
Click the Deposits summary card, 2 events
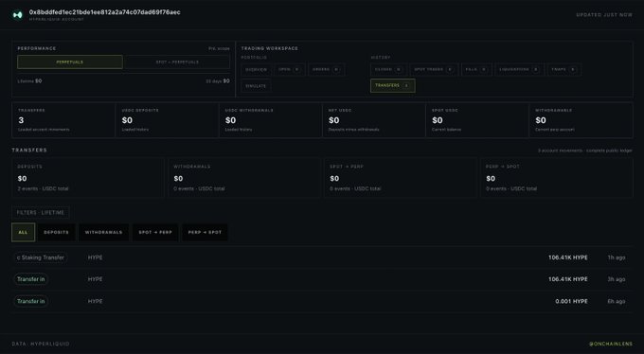coord(88,178)
